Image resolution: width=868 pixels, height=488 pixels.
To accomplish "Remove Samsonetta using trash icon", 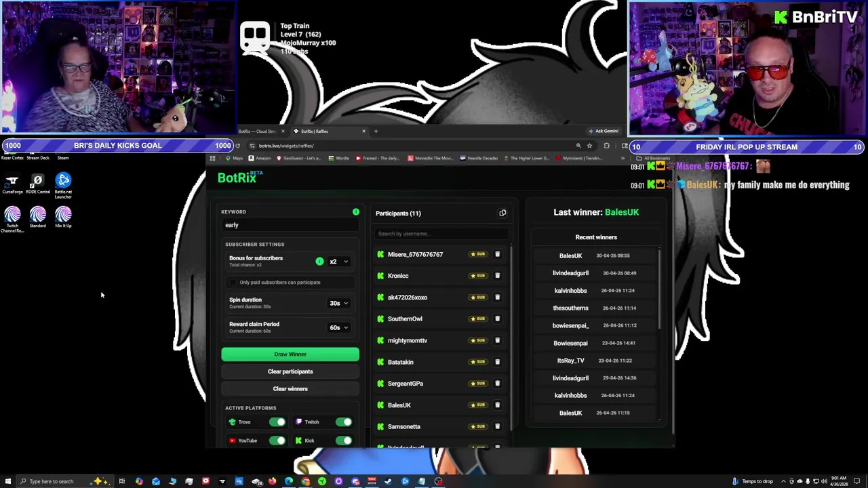I will [x=497, y=426].
